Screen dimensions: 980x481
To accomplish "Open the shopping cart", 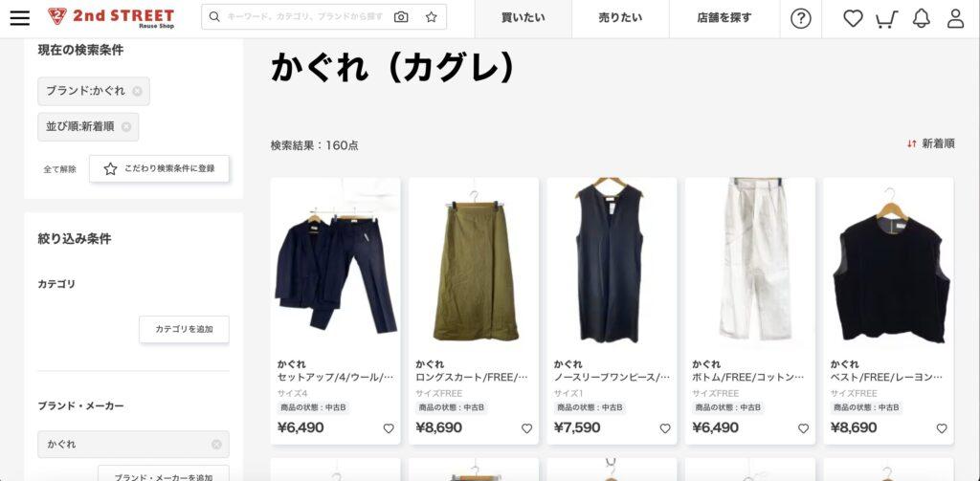I will (x=886, y=19).
